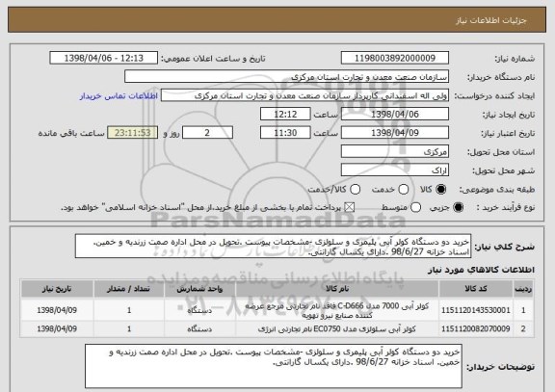Click need date 1398/04/09 in row 2
Viewport: 555px width, 392px height.
(x=57, y=329)
